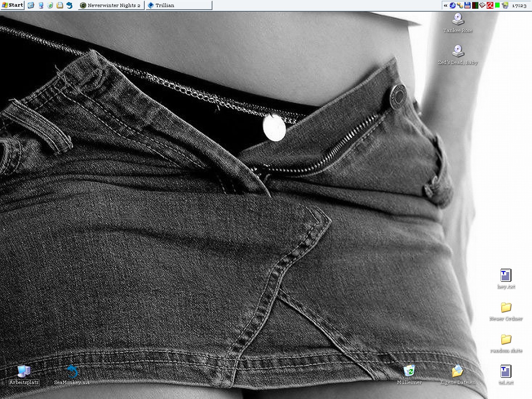The image size is (532, 399).
Task: Open Avira antivirus tray icon
Action: coord(490,5)
